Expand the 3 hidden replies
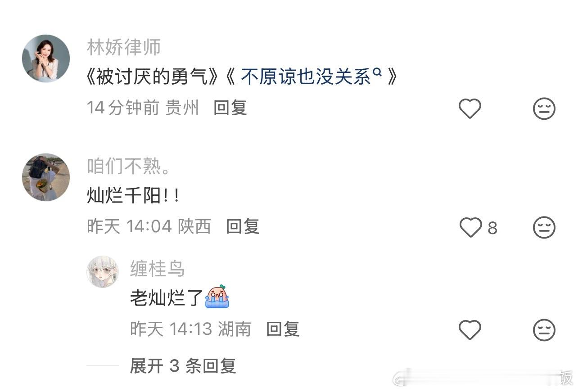This screenshot has width=578, height=392. click(183, 366)
